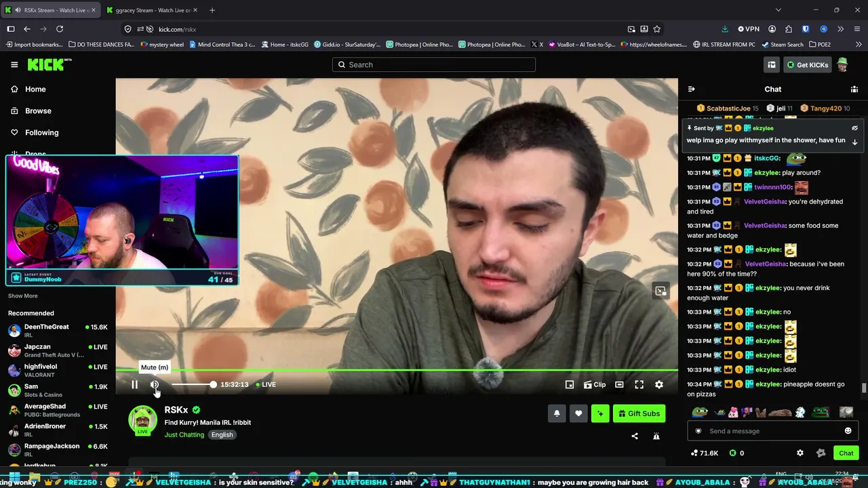868x488 pixels.
Task: Hide the pinned message from ekzylee
Action: coord(854,128)
